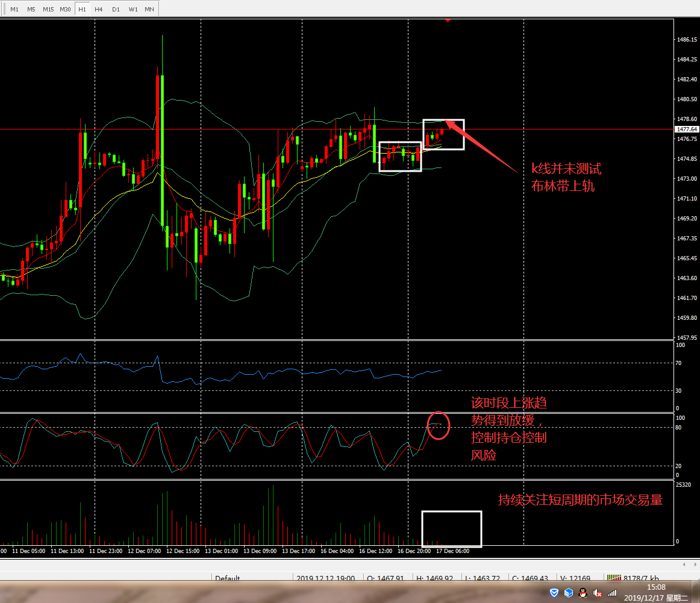
Task: Click the connection status bars indicator
Action: [614, 578]
